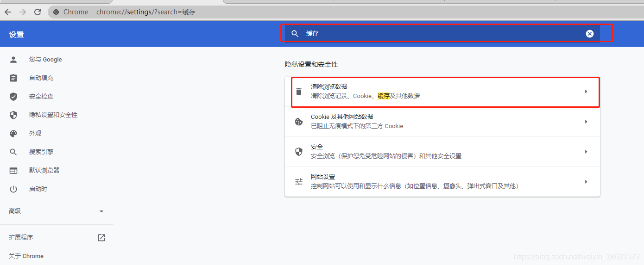Image resolution: width=644 pixels, height=265 pixels.
Task: Click the text 已阻止无痕模式下的第三方 Cookie
Action: (x=357, y=126)
